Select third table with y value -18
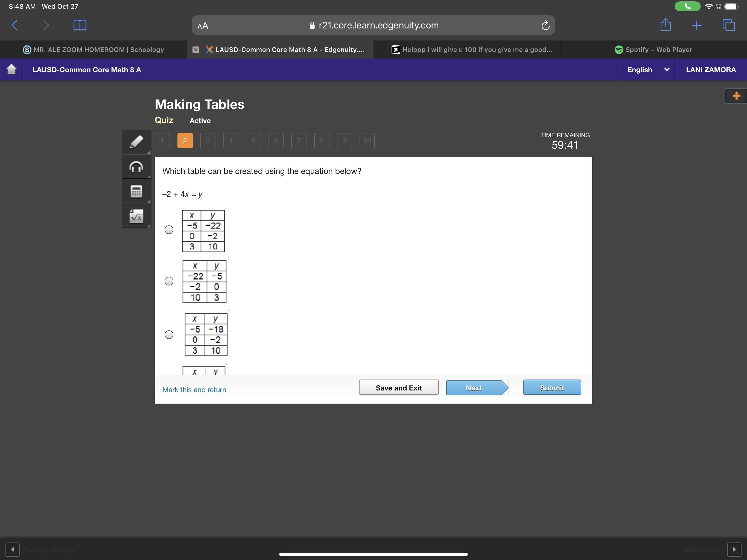Image resolution: width=747 pixels, height=560 pixels. (169, 335)
